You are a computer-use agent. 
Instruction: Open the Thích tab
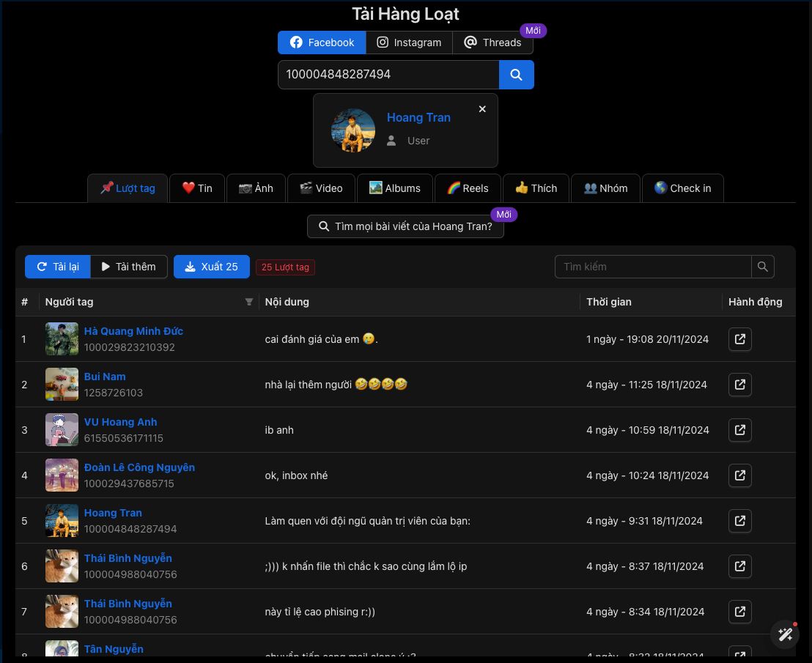click(x=536, y=188)
